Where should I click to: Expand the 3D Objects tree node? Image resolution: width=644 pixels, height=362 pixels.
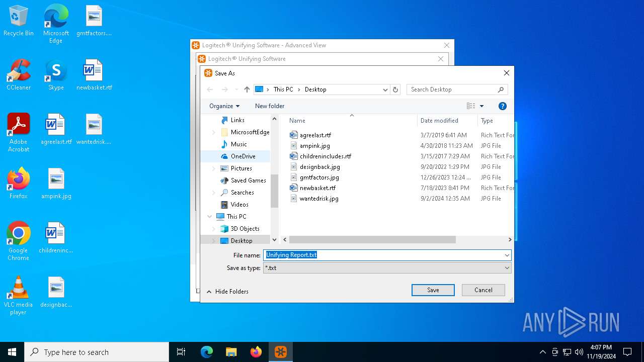214,229
